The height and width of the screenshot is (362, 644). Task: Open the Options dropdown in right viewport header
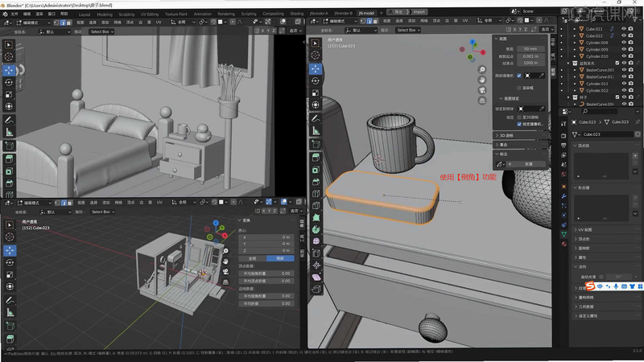pyautogui.click(x=547, y=30)
